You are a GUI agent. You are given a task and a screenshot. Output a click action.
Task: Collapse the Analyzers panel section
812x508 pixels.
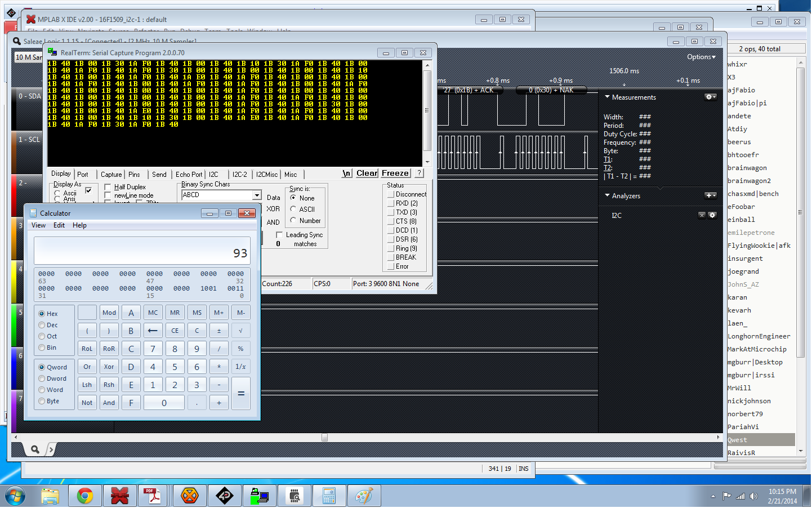(607, 195)
